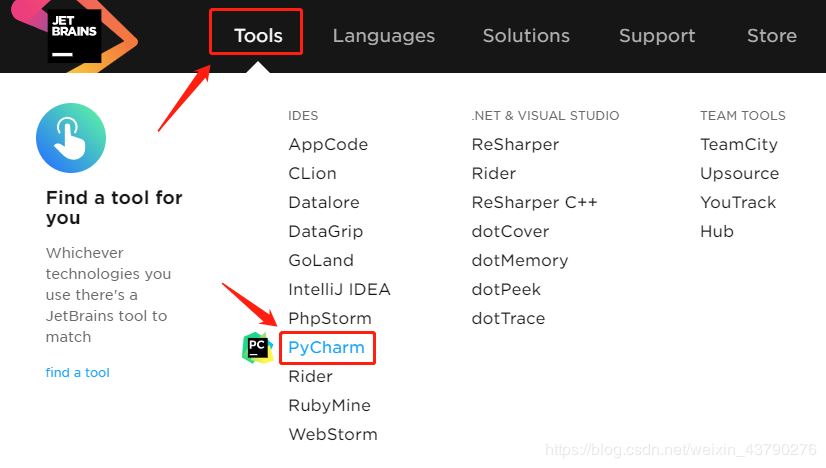The height and width of the screenshot is (468, 826).
Task: Click the dotMemory link
Action: (519, 261)
